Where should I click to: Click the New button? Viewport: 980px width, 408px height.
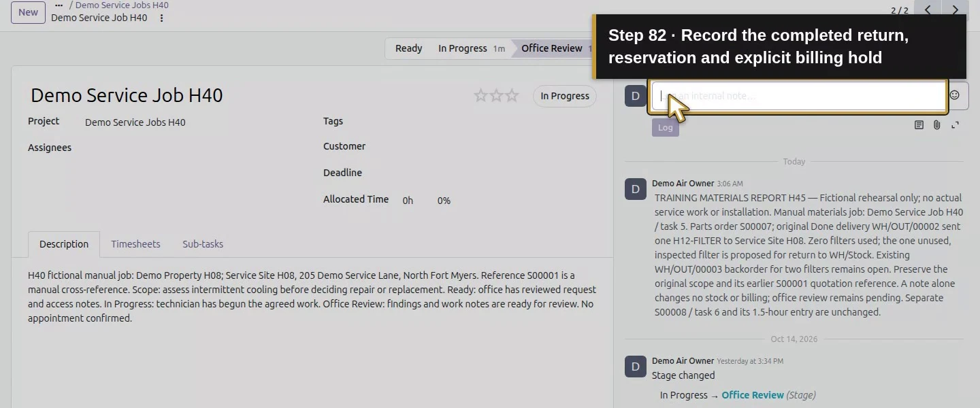point(28,12)
